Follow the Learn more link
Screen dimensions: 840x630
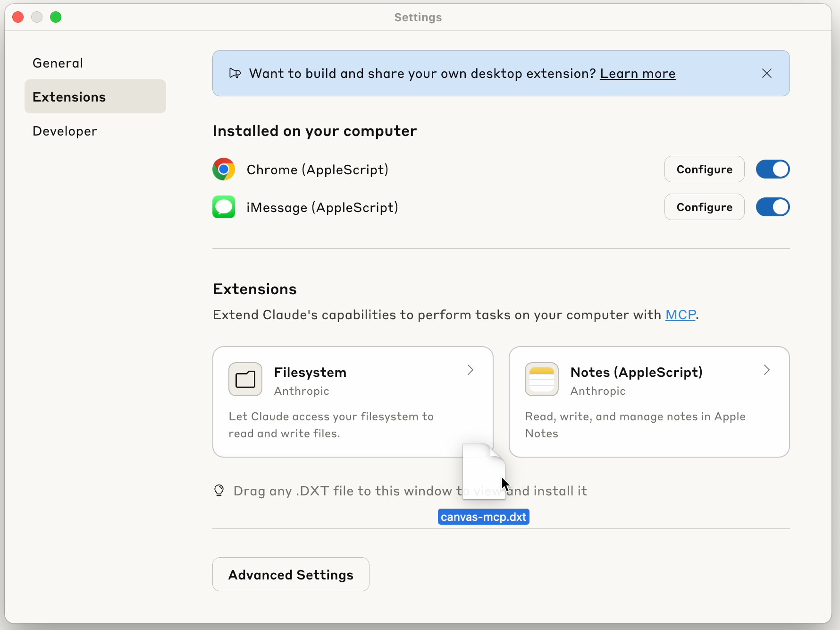[638, 73]
